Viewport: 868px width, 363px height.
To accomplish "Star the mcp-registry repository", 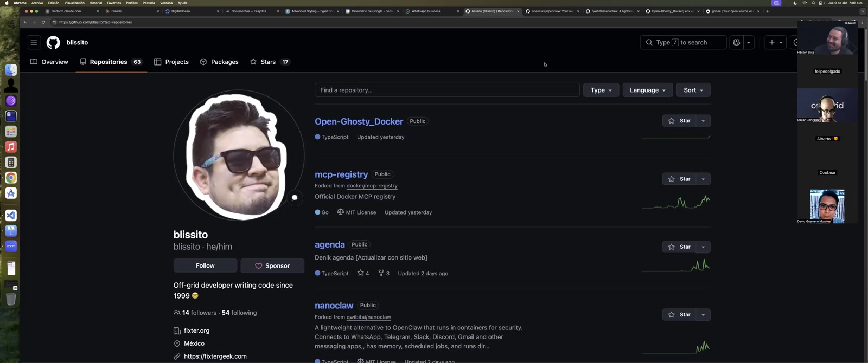I will (679, 179).
